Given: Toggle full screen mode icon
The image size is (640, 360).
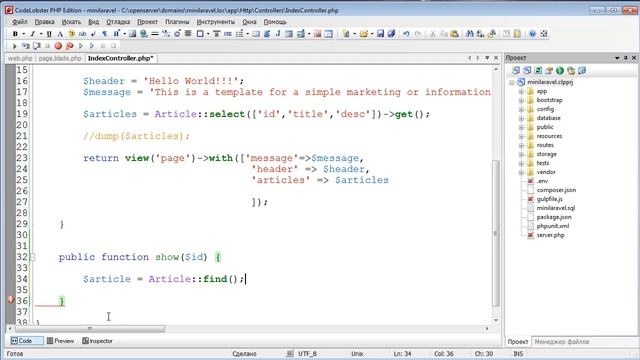Looking at the screenshot, I should [x=544, y=34].
